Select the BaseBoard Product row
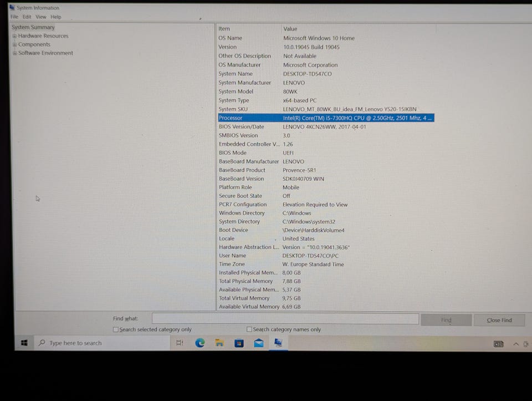532x401 pixels. [326, 170]
